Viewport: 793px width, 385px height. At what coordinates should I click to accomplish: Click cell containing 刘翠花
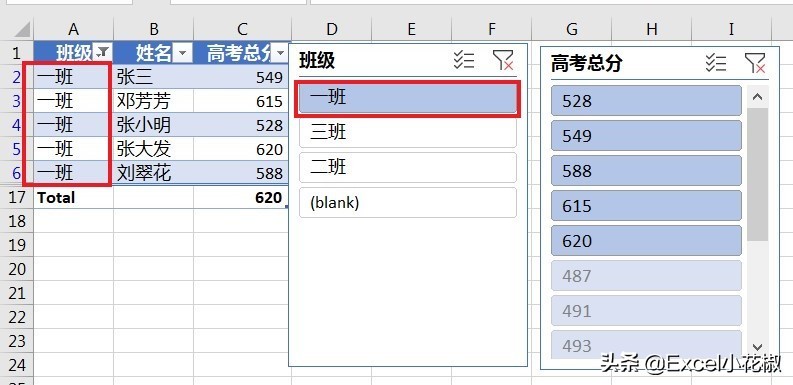point(154,173)
